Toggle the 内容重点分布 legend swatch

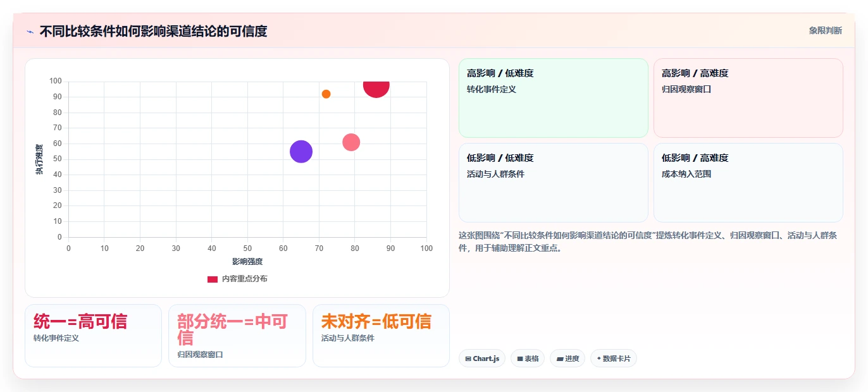coord(213,279)
